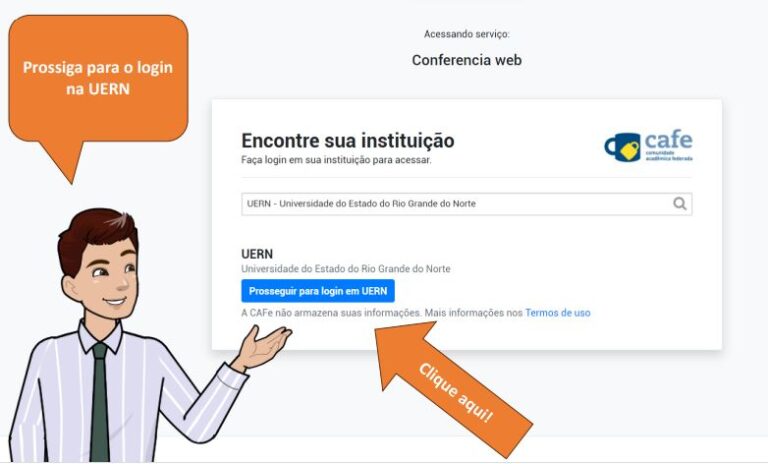Image resolution: width=768 pixels, height=464 pixels.
Task: Open the 'Termos de uso' link
Action: coord(558,313)
